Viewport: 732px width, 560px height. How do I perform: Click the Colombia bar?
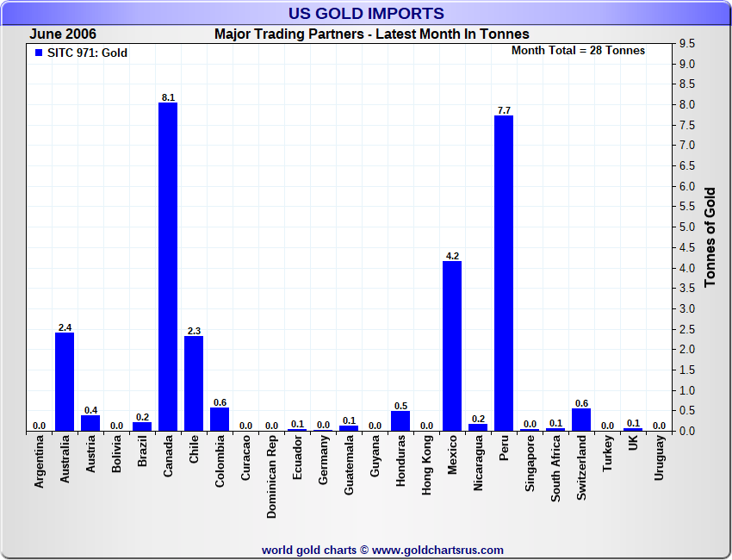click(220, 419)
